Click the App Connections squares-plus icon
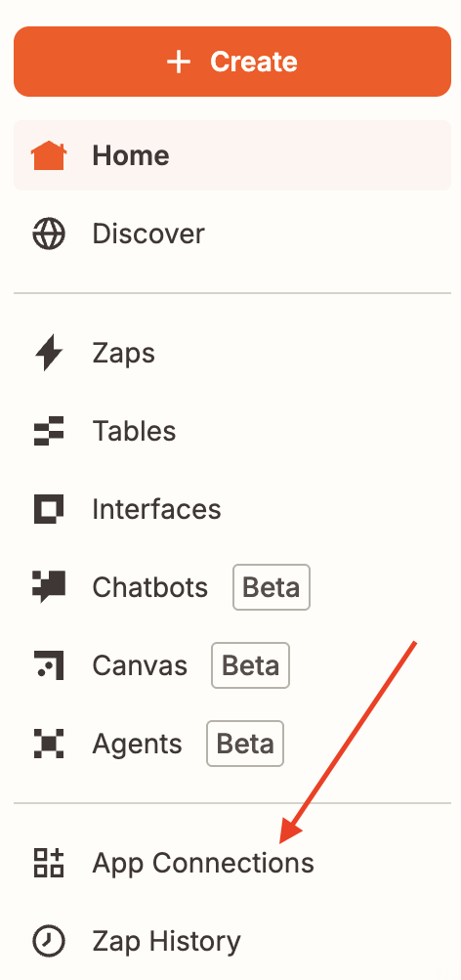The height and width of the screenshot is (980, 461). pyautogui.click(x=48, y=863)
